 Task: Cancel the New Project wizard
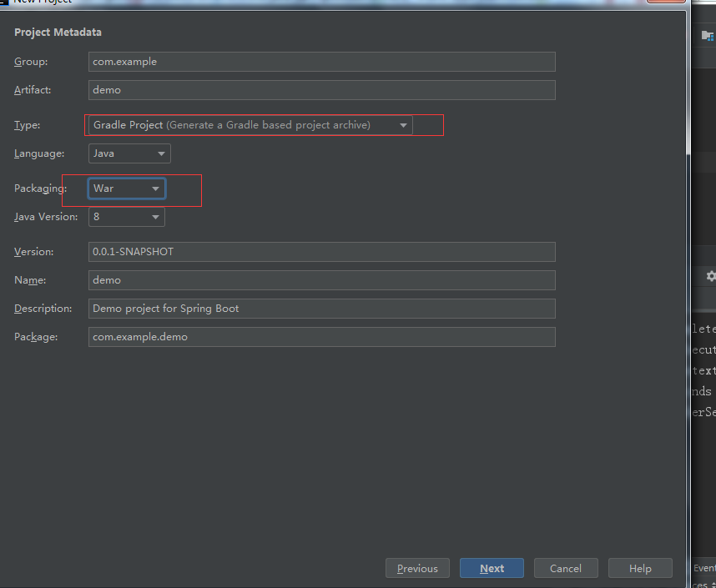566,568
